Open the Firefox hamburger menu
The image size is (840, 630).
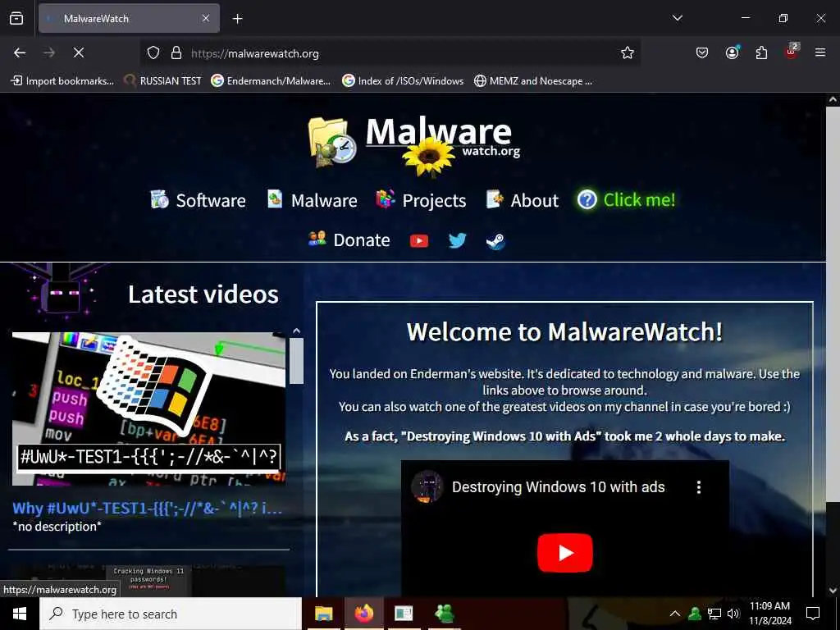tap(820, 52)
